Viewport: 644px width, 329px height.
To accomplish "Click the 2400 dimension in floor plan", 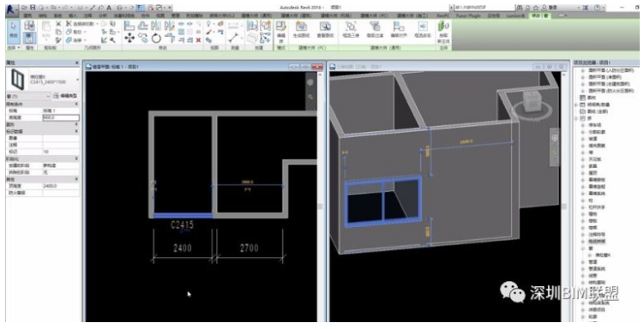I will coord(183,248).
